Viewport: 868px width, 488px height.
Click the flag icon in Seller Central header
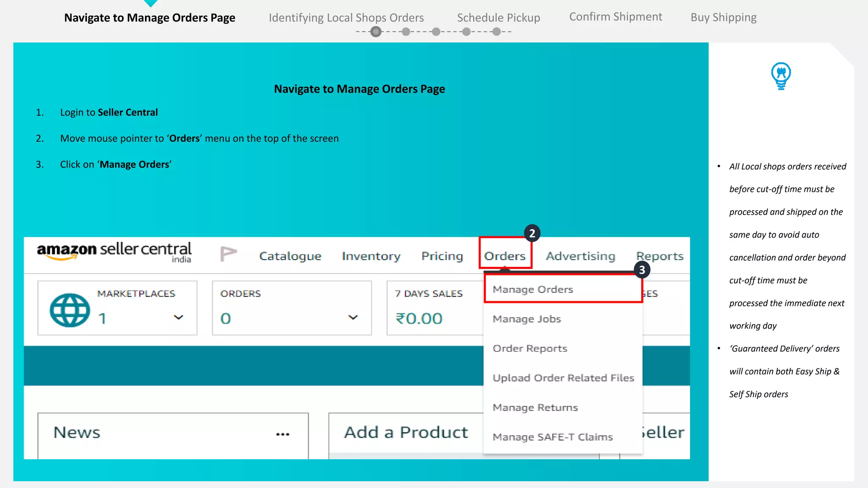click(228, 254)
